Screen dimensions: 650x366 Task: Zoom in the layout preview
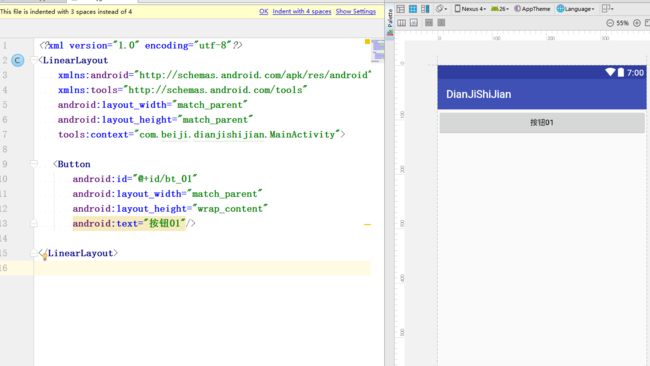tap(637, 23)
